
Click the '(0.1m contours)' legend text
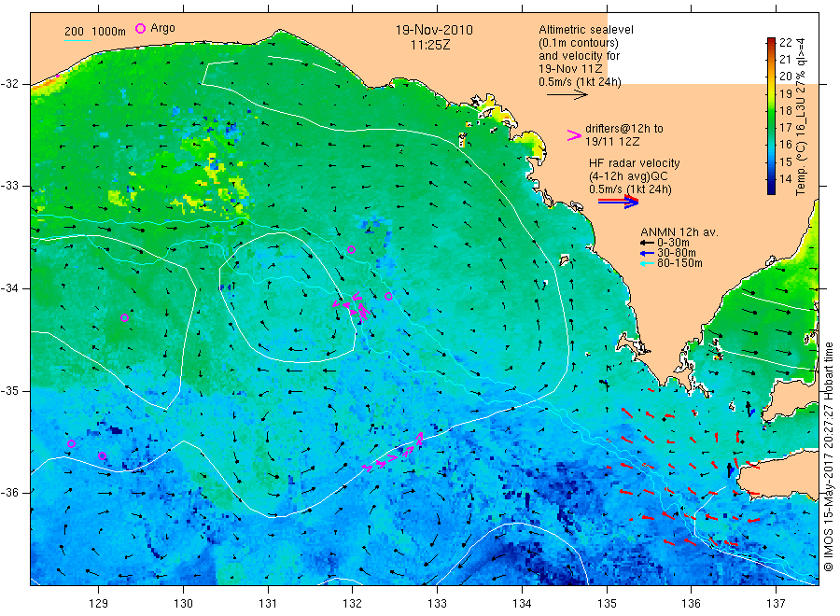pyautogui.click(x=578, y=43)
